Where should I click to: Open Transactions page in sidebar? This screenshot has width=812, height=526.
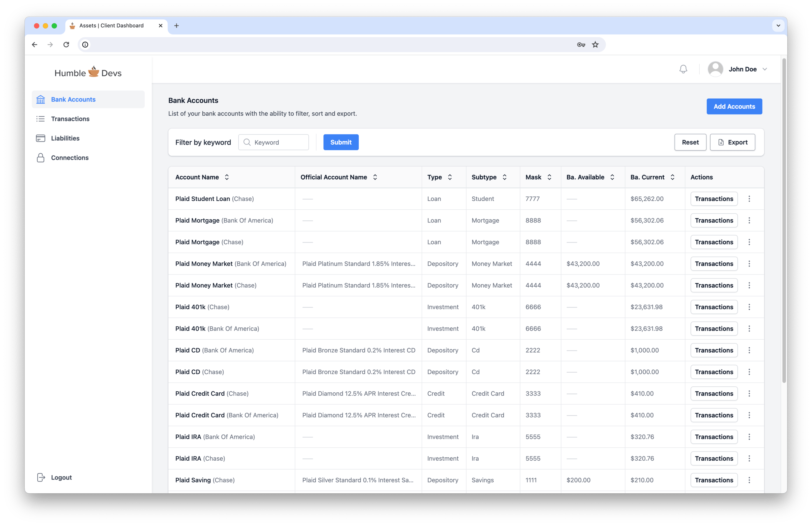(x=88, y=119)
